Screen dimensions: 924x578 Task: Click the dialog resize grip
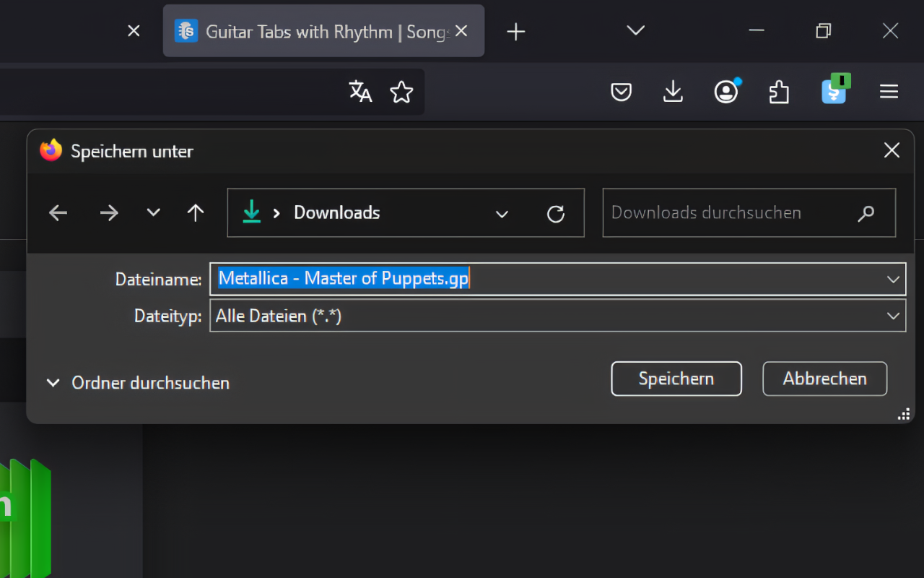(x=903, y=414)
